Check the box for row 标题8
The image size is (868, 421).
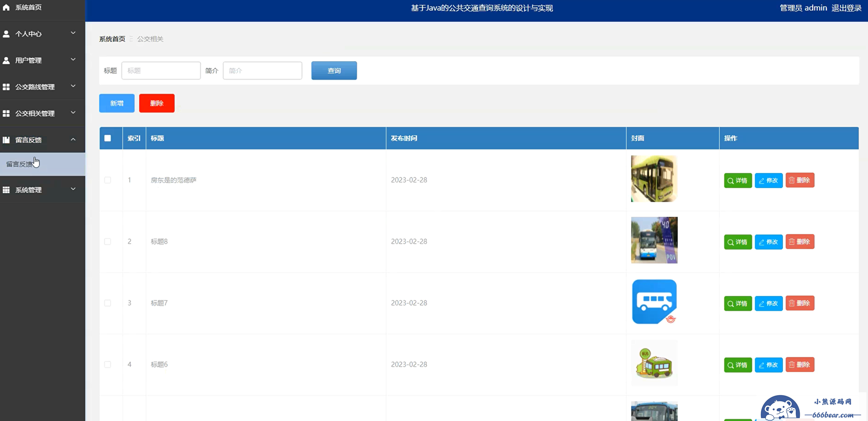pos(107,242)
